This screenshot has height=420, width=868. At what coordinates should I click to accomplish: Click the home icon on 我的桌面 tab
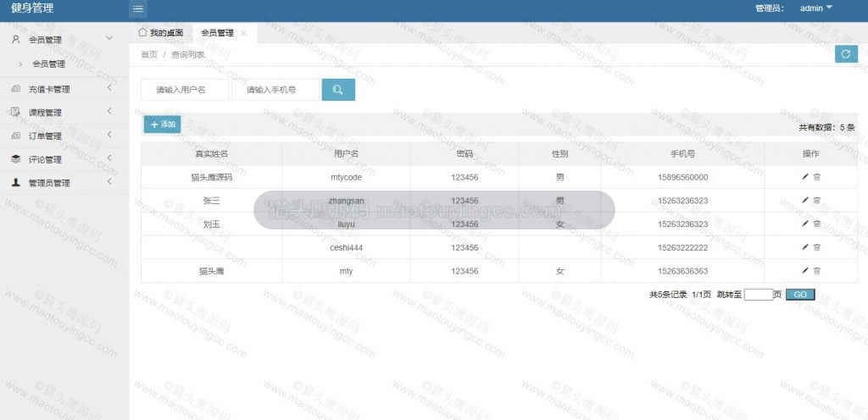click(142, 33)
